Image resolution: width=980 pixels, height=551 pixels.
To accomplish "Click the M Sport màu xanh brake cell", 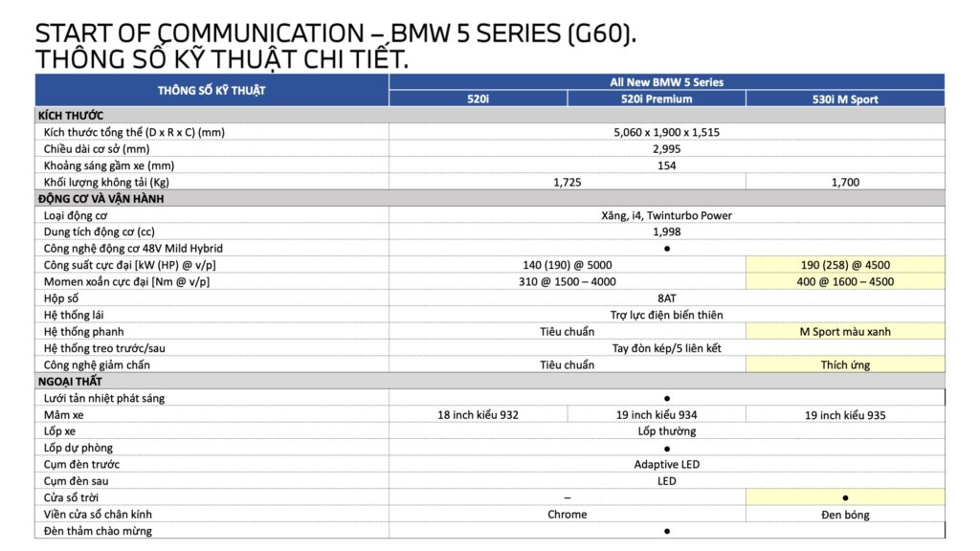I will point(845,332).
